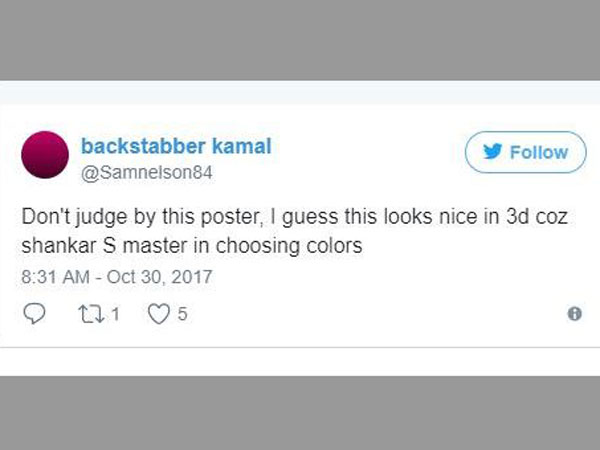Click the retweet count number 1
600x450 pixels.
coord(115,314)
